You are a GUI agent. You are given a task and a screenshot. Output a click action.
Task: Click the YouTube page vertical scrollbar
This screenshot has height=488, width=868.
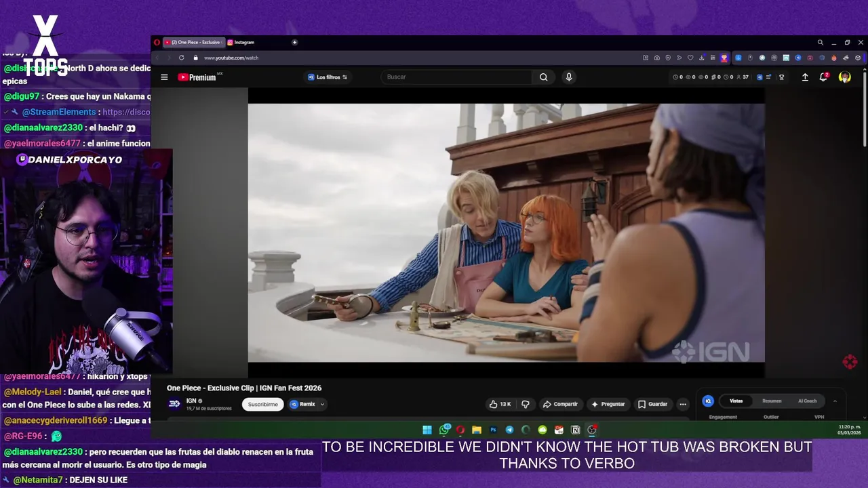pos(865,108)
